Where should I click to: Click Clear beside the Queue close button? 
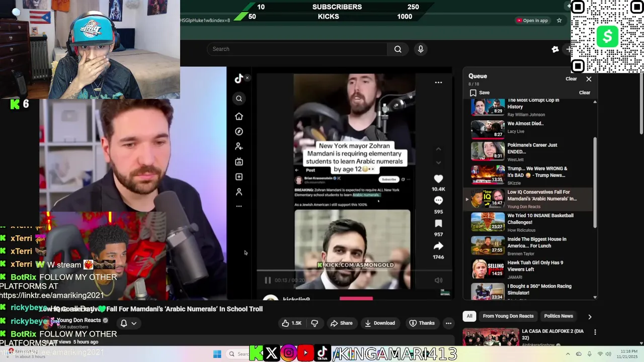click(571, 79)
